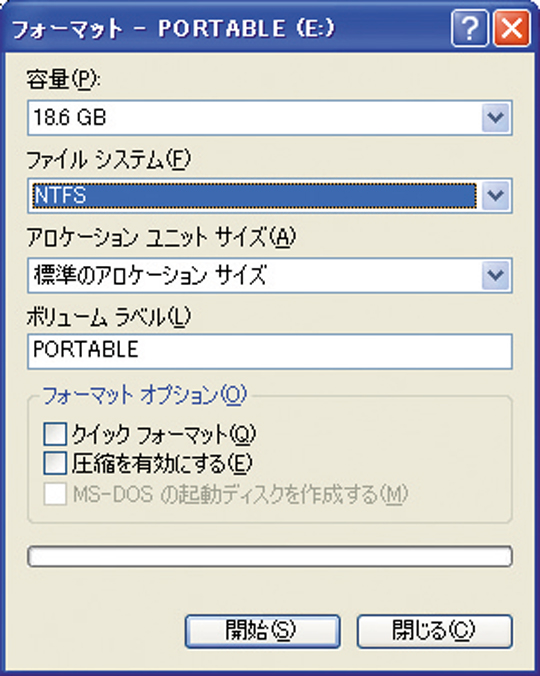Click the フォーマット - PORTABLE (E:) title bar

point(172,29)
